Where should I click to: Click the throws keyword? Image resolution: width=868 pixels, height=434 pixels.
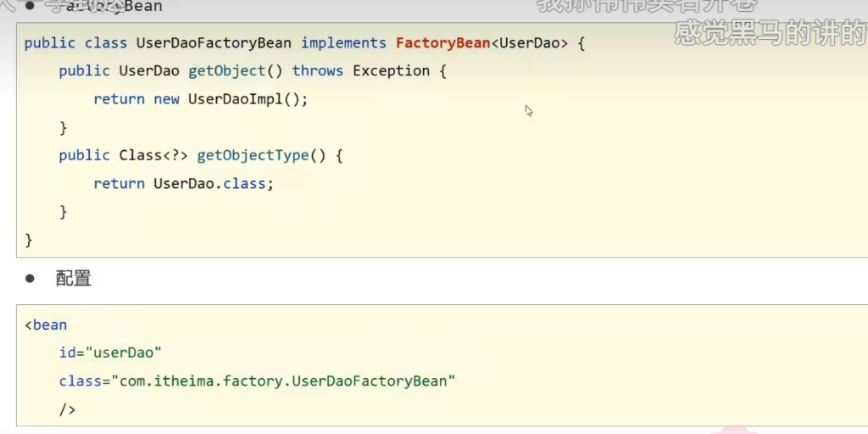coord(317,71)
